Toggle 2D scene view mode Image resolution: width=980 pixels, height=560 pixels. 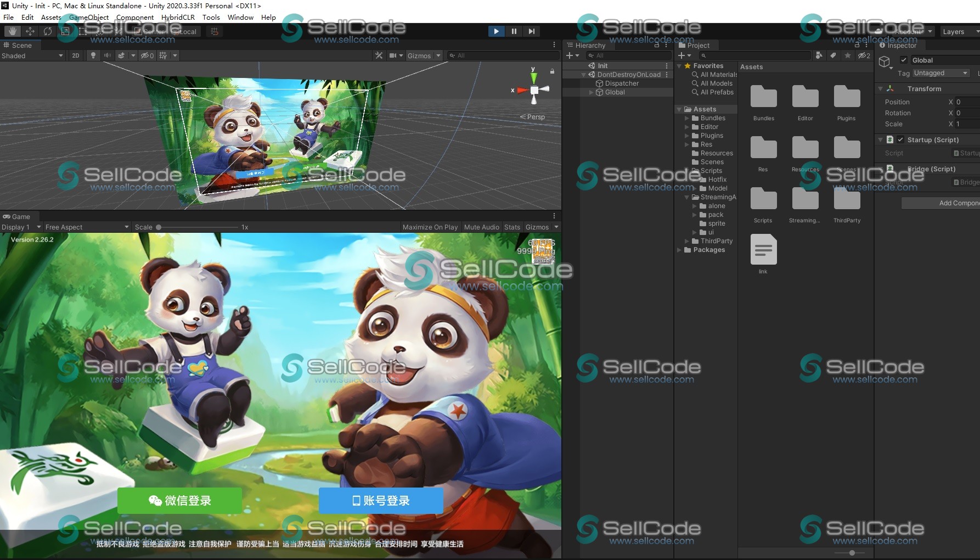click(76, 55)
